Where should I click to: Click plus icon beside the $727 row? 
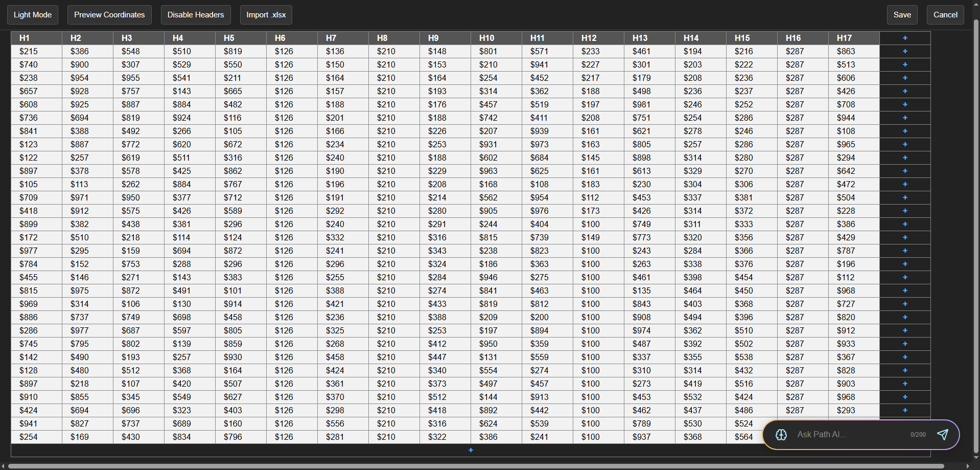[905, 304]
